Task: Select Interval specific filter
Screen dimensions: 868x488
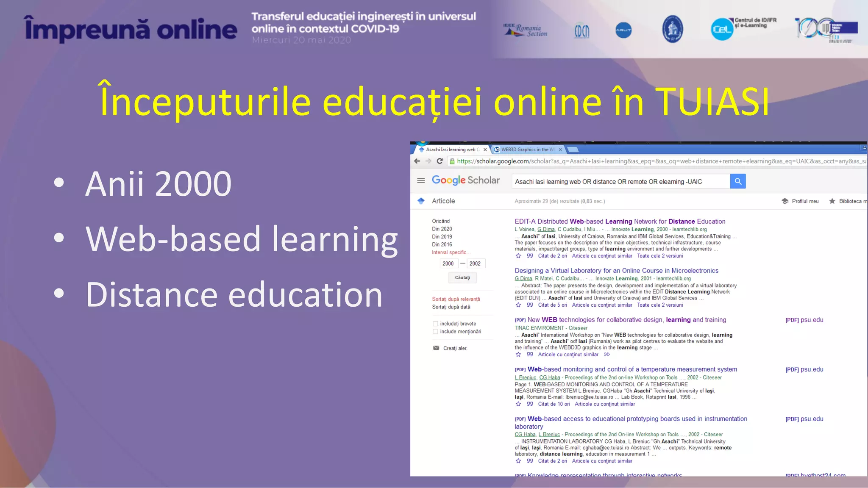Action: (451, 252)
